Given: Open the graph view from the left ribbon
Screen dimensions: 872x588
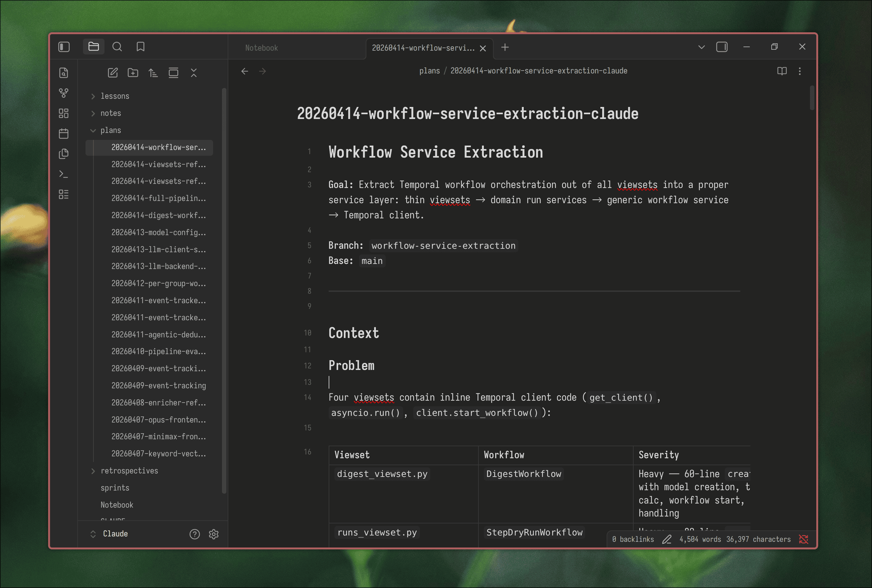Looking at the screenshot, I should [64, 93].
